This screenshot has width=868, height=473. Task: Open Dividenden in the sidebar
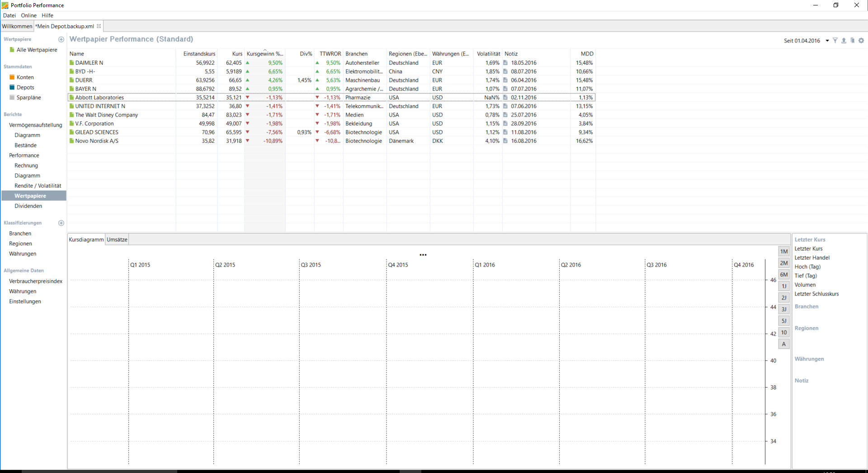point(28,206)
